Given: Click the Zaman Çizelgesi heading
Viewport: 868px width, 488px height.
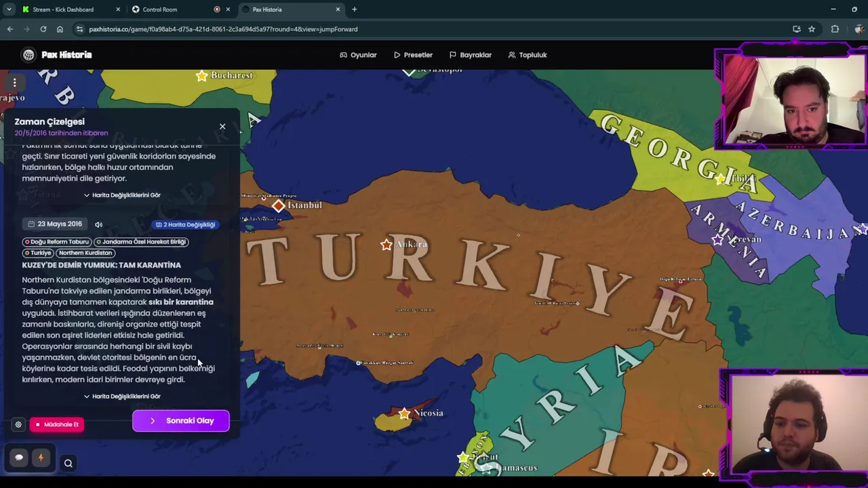Looking at the screenshot, I should tap(50, 122).
